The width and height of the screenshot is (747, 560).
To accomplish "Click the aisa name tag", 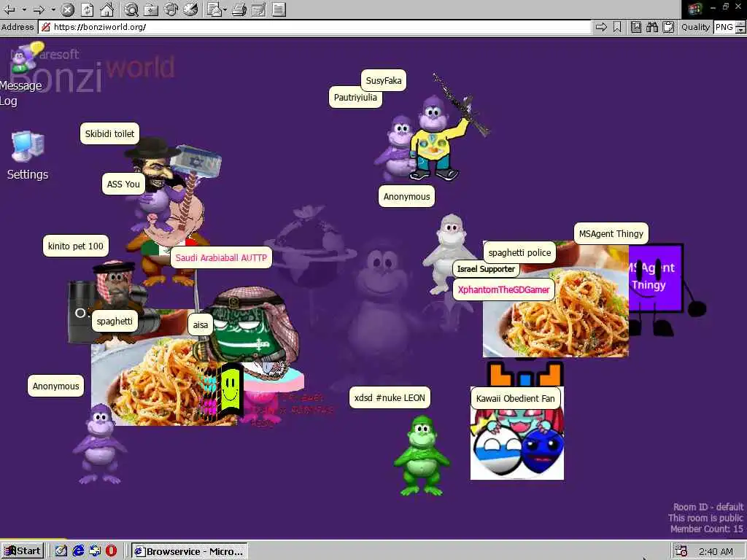I will point(200,324).
